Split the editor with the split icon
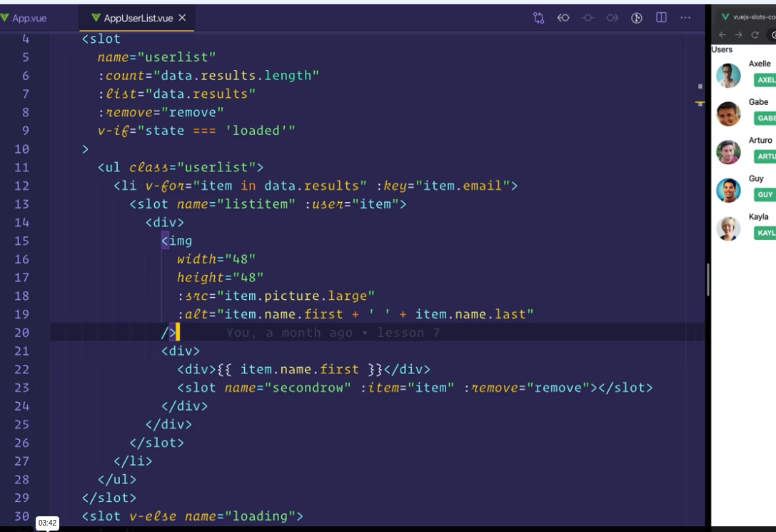 (661, 18)
